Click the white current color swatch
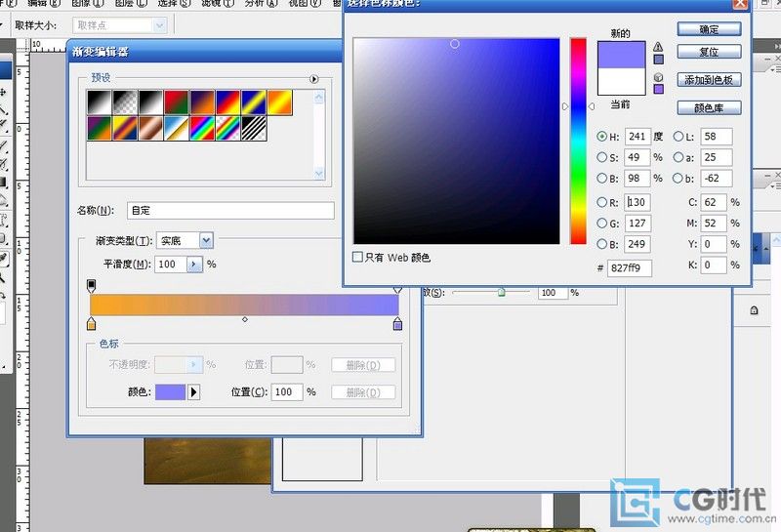The width and height of the screenshot is (781, 532). coord(621,81)
